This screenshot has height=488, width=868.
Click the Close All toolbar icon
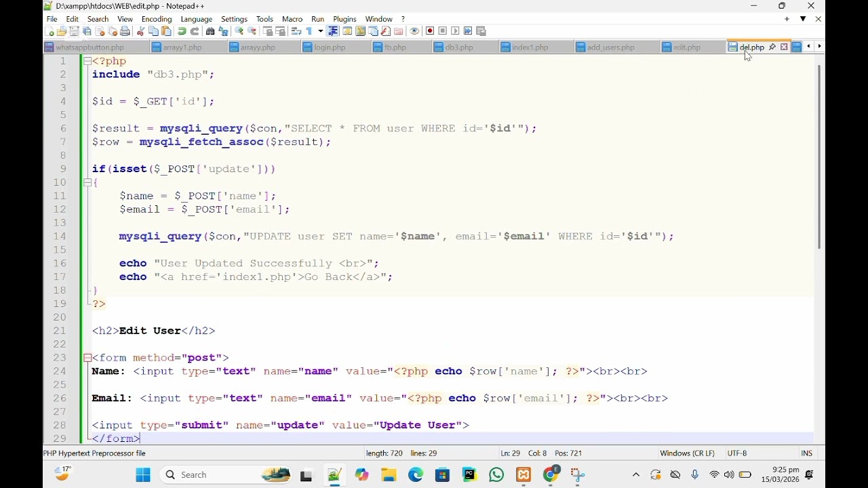pos(113,31)
